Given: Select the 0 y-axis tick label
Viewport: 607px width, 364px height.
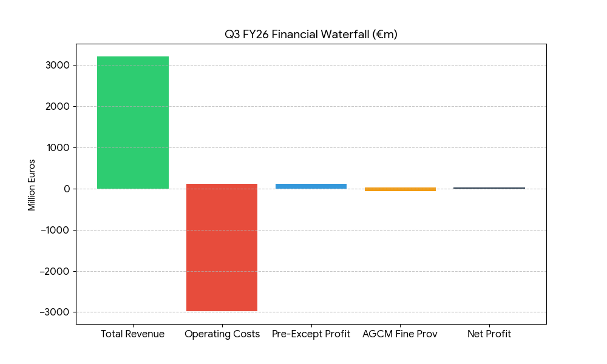Looking at the screenshot, I should [x=66, y=189].
